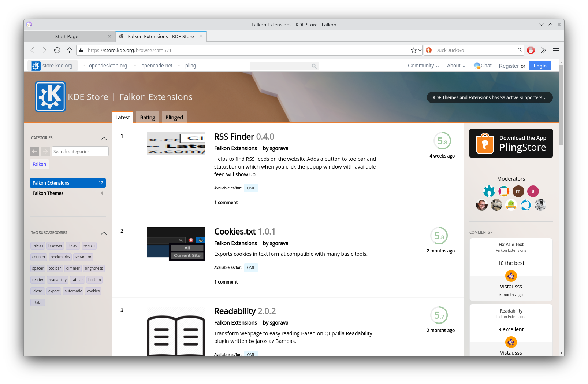588x384 pixels.
Task: Open the Readability 2.0.2 title
Action: (x=245, y=311)
